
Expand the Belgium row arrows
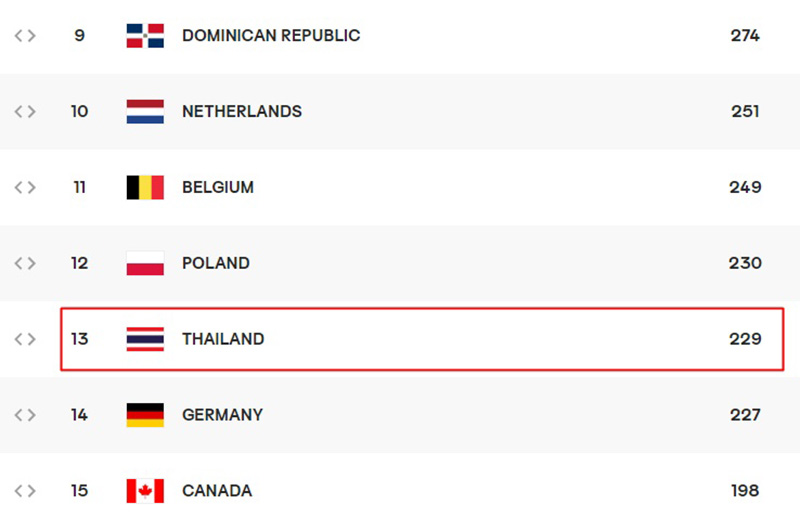click(25, 188)
